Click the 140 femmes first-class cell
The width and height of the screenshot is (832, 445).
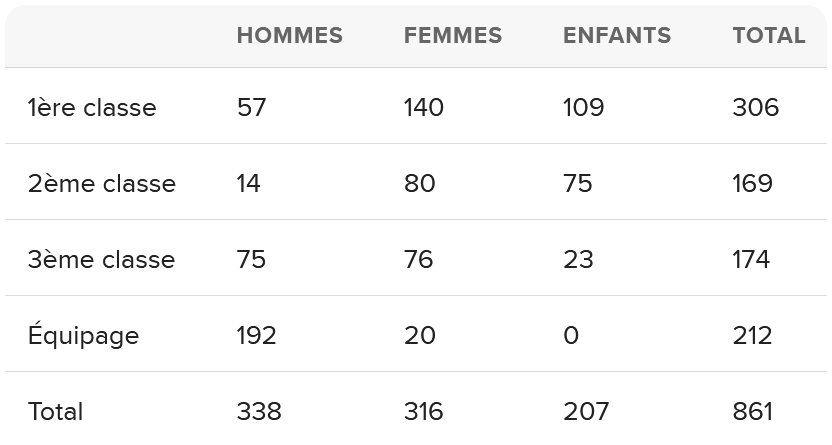pos(424,108)
